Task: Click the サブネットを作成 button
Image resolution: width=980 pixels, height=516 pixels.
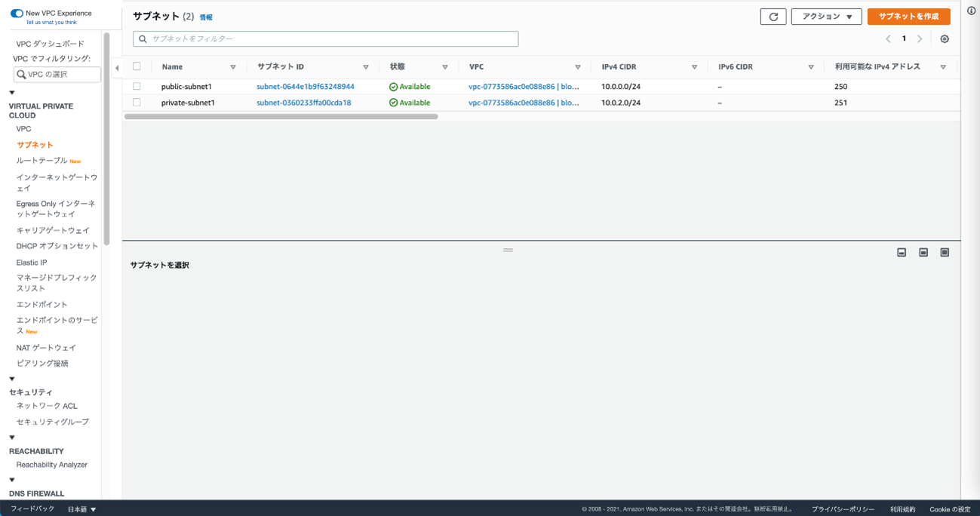Action: [908, 17]
